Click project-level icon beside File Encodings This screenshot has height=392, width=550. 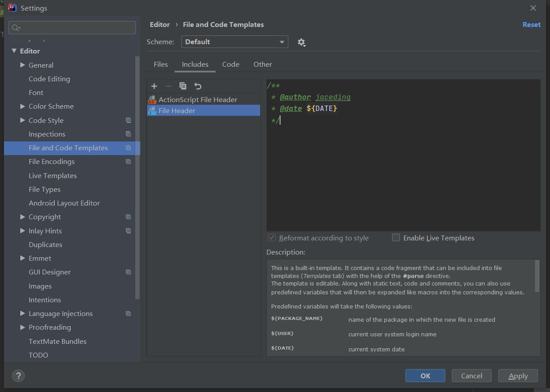tap(128, 162)
